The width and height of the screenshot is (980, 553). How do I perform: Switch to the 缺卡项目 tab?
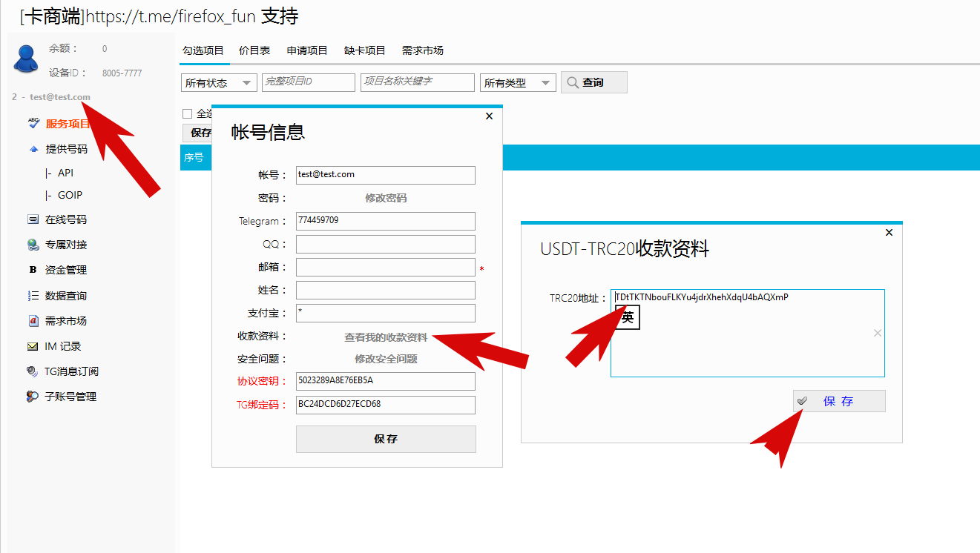(365, 50)
